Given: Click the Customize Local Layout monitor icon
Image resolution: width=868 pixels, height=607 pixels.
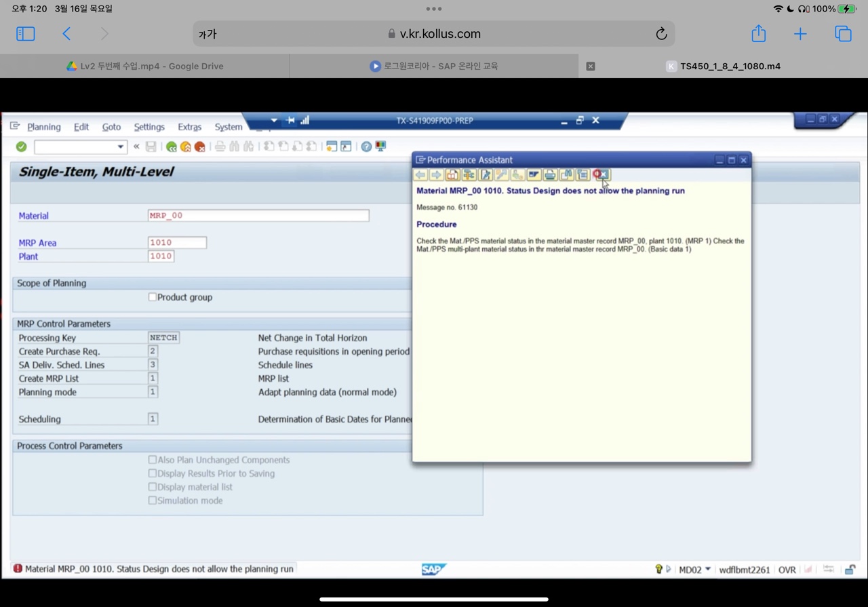Looking at the screenshot, I should click(x=380, y=146).
